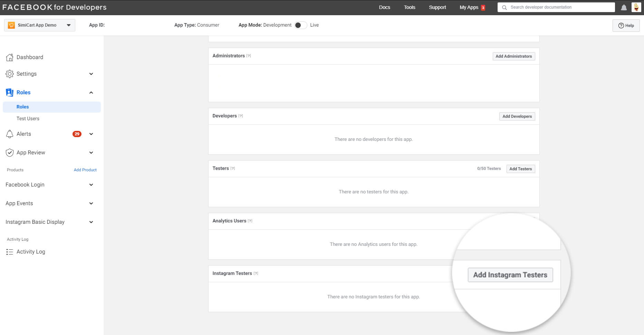Click 'There are no developers for this app.'
The width and height of the screenshot is (644, 335).
coord(374,140)
